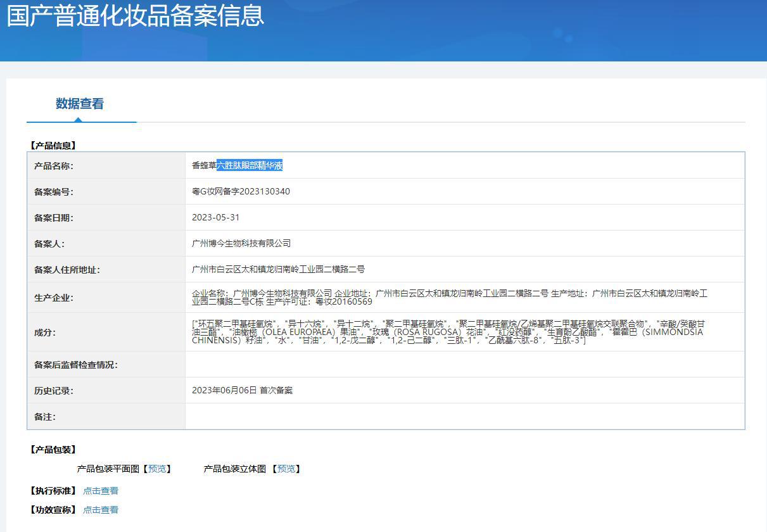The height and width of the screenshot is (532, 767).
Task: Select the highlighted text 六胜肽眼部精华液
Action: 250,165
